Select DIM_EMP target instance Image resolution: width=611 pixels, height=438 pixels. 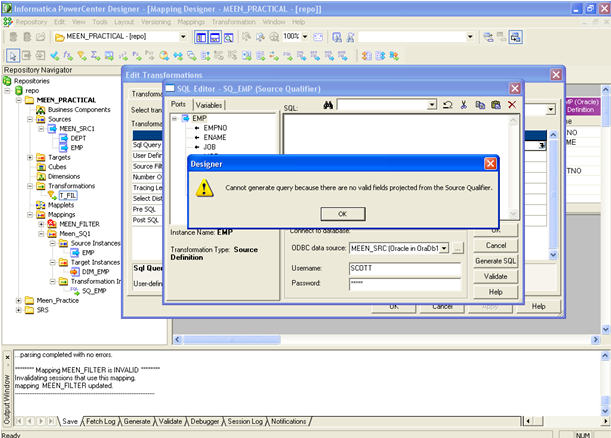click(95, 272)
